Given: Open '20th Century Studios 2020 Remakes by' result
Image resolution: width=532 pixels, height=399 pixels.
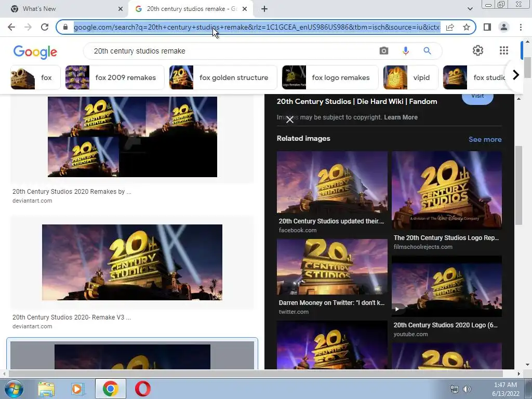Looking at the screenshot, I should point(72,192).
